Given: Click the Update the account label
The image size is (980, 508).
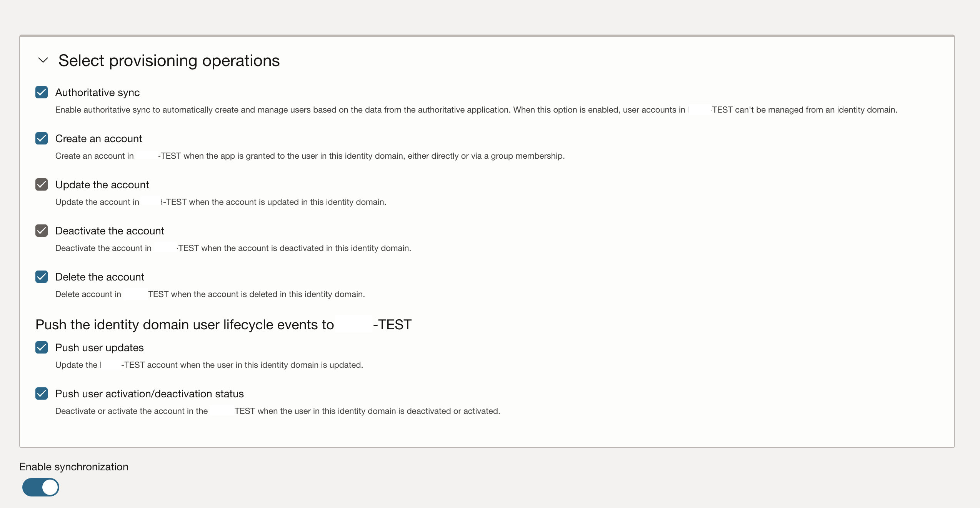Looking at the screenshot, I should pos(102,184).
